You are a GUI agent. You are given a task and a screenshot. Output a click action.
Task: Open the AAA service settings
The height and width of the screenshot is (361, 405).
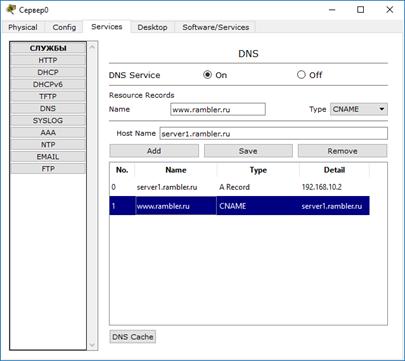pos(48,132)
